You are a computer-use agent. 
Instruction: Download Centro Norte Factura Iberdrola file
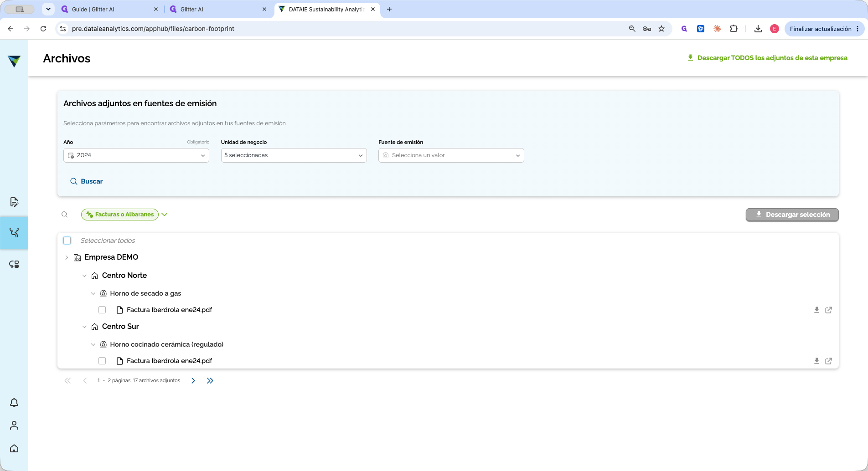(816, 310)
